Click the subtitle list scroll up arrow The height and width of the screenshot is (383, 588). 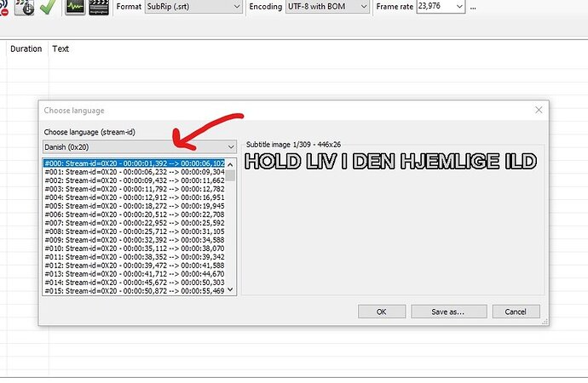pyautogui.click(x=230, y=165)
